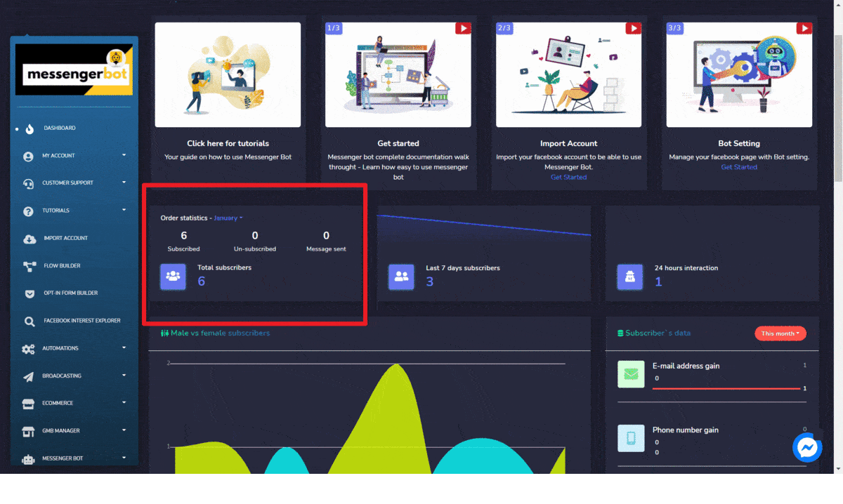This screenshot has width=843, height=504.
Task: Click the Flow Builder diagram icon
Action: click(30, 266)
